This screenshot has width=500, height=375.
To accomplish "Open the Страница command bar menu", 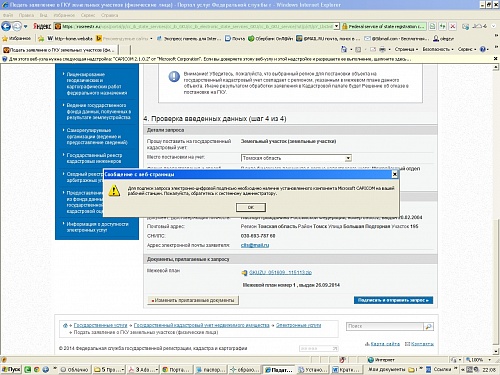I will coord(406,49).
